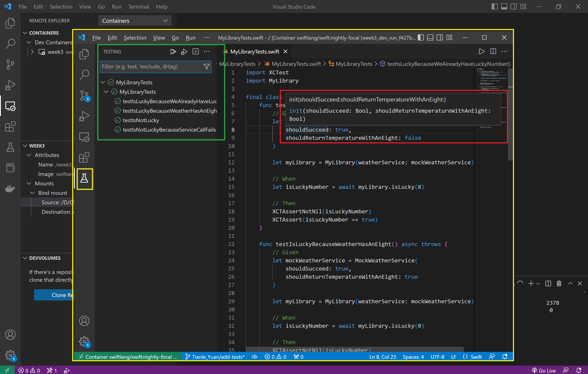Open the Containers dropdown in Remote Explorer
This screenshot has width=588, height=374.
tap(135, 21)
